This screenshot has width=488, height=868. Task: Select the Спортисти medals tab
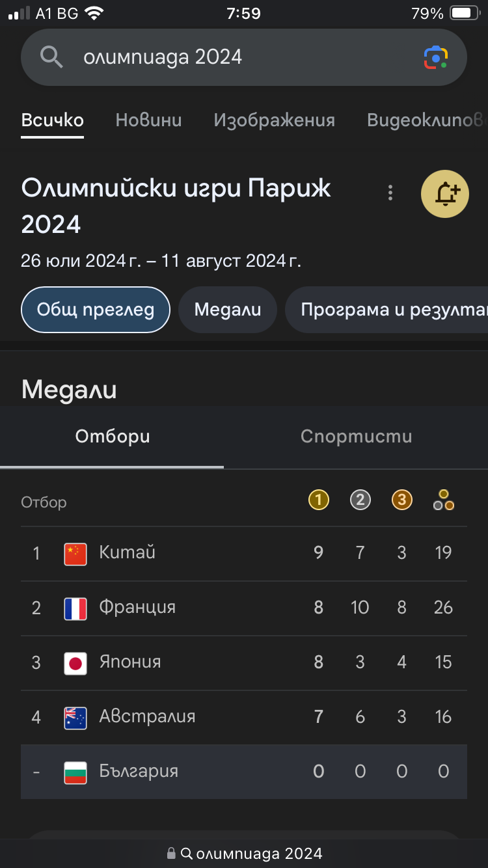click(x=356, y=436)
